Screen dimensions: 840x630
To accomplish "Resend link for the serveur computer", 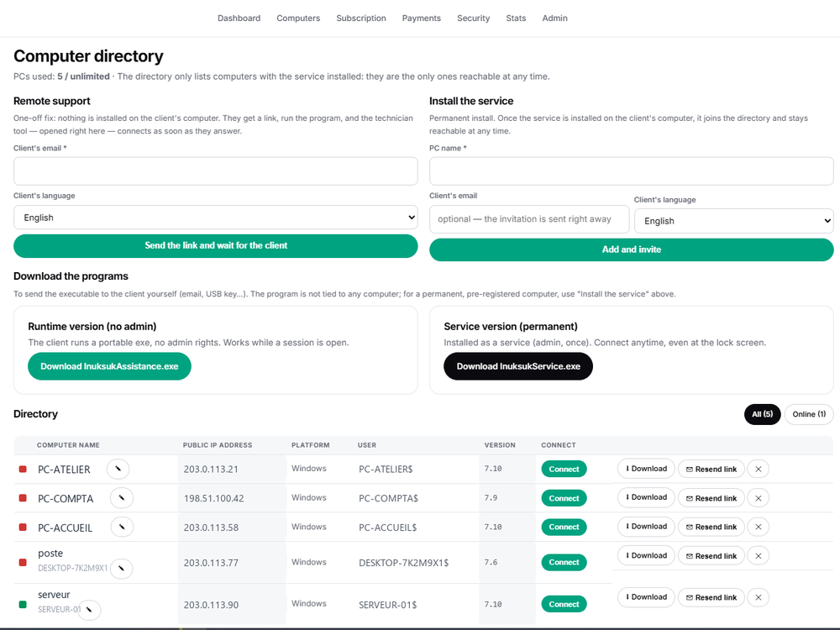I will pos(711,596).
